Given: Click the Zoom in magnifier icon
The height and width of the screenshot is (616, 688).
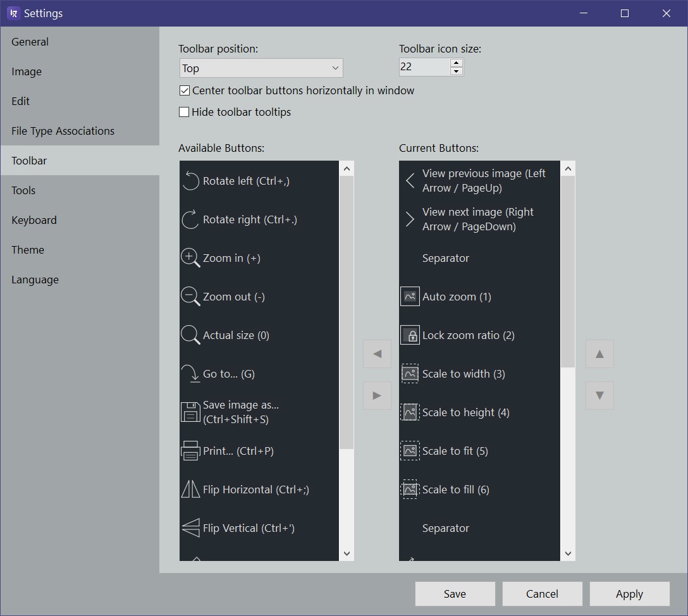Looking at the screenshot, I should tap(190, 258).
